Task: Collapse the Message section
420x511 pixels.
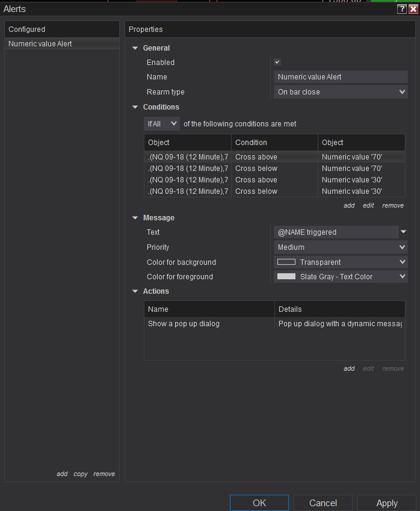Action: pyautogui.click(x=135, y=218)
